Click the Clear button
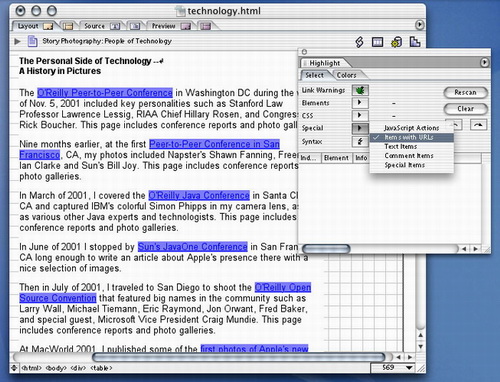The image size is (500, 382). [x=465, y=109]
